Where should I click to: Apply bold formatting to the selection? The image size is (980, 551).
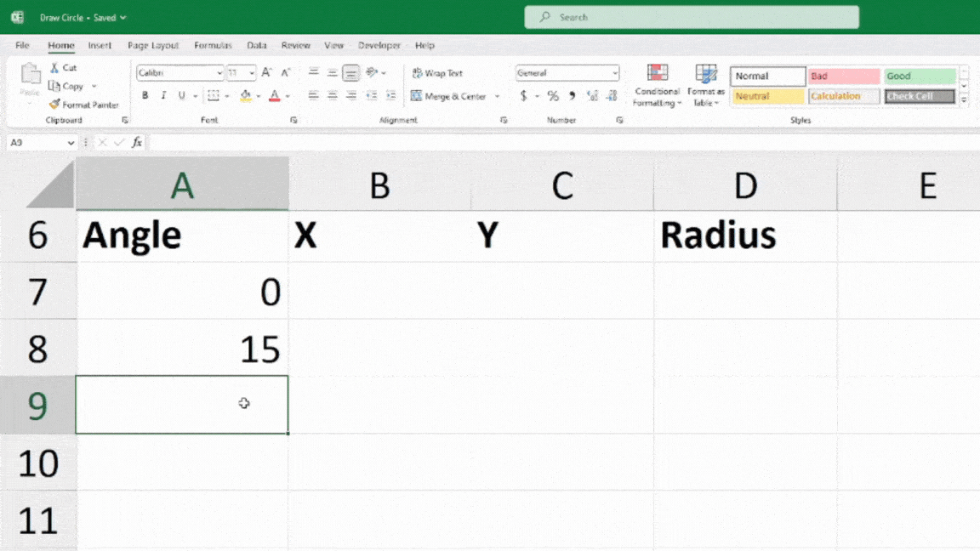click(145, 95)
